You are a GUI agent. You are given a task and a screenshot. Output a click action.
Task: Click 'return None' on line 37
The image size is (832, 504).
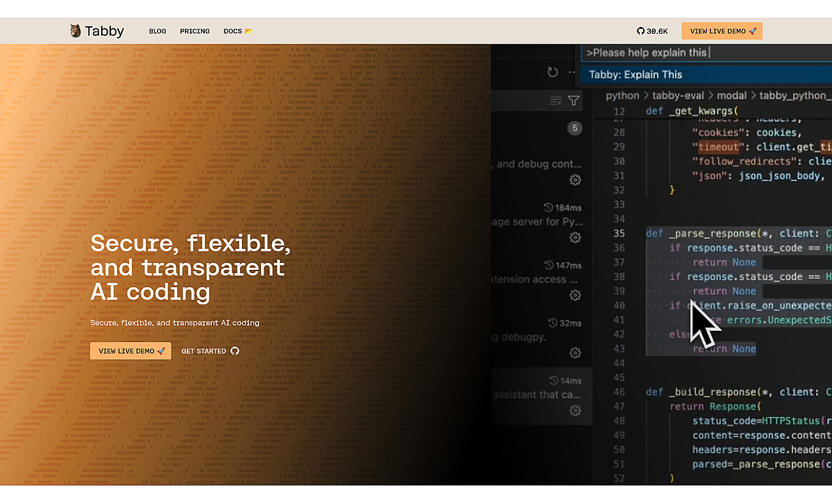pyautogui.click(x=724, y=262)
